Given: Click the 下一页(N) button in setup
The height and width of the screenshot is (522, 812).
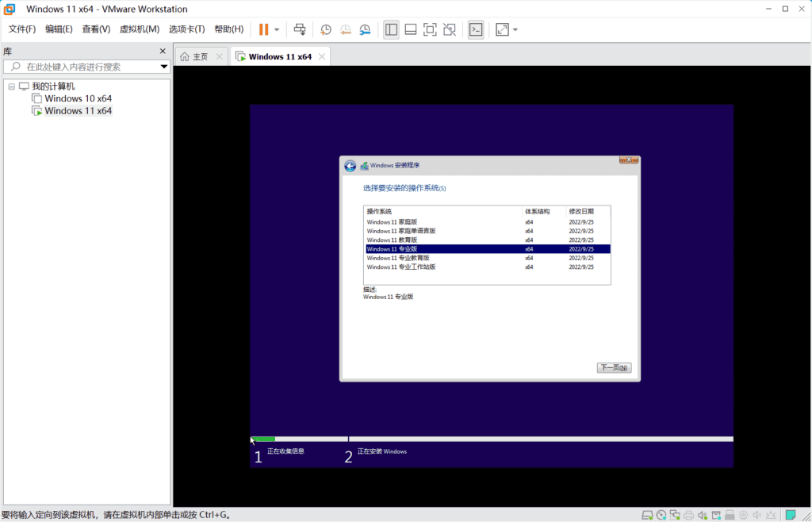Looking at the screenshot, I should (614, 368).
